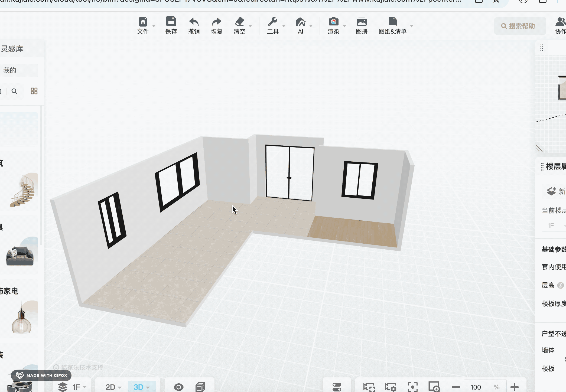Click the search magnifier in the library panel
The width and height of the screenshot is (566, 392).
14,91
